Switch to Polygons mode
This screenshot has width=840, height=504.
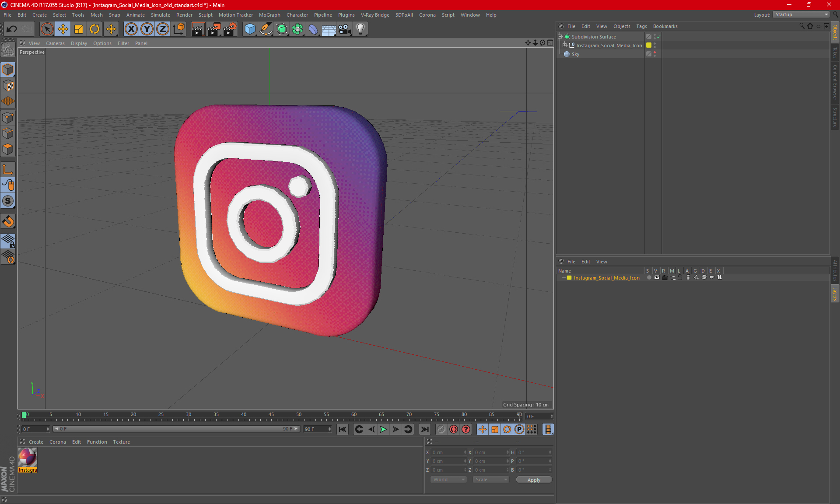[x=8, y=150]
